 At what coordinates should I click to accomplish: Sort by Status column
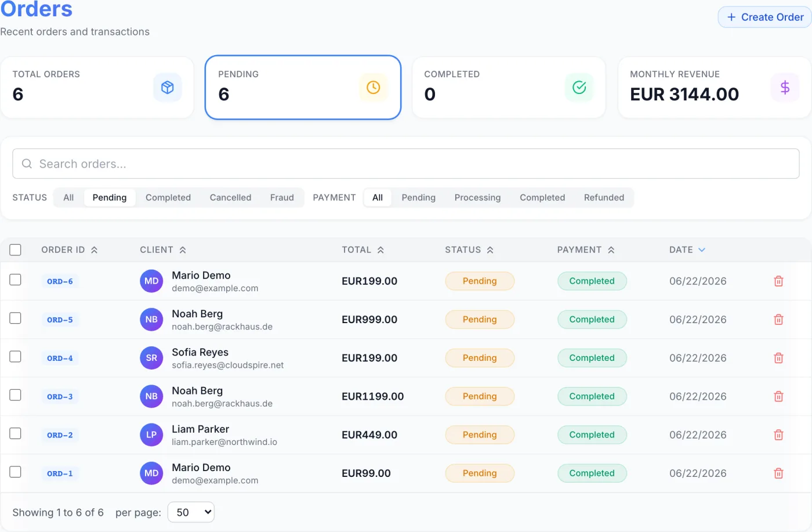coord(469,250)
